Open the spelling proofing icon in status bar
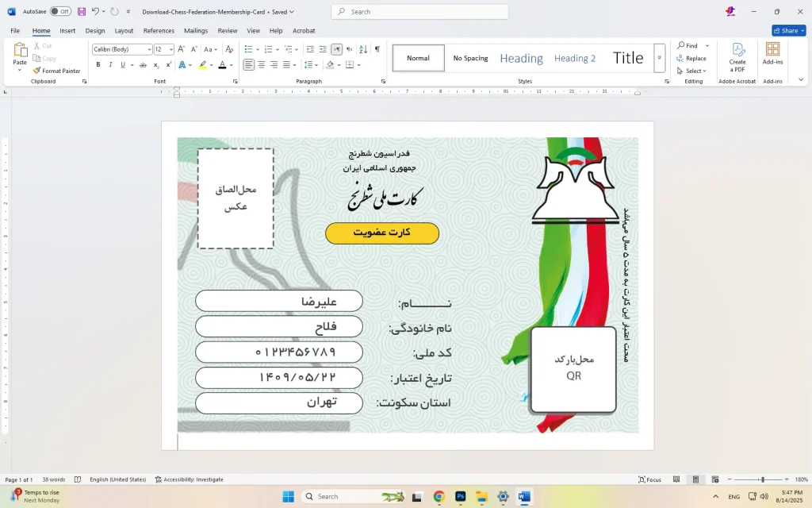 (78, 479)
